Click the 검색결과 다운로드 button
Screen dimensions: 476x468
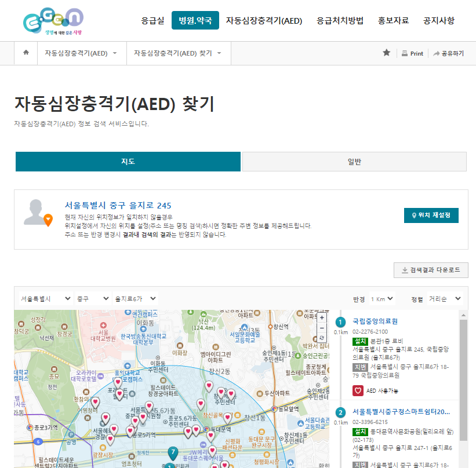click(x=431, y=270)
